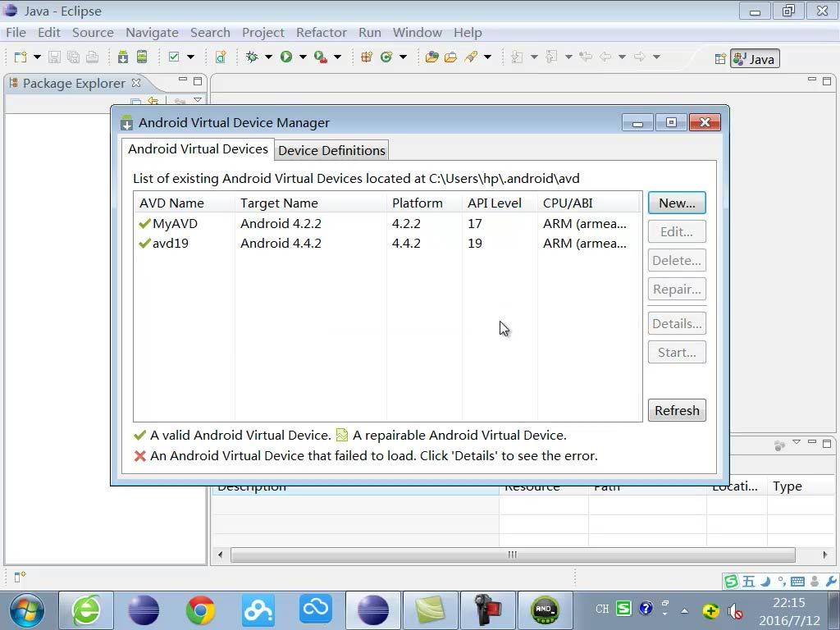This screenshot has width=840, height=630.
Task: Click the Search flashlight toolbar icon
Action: [471, 57]
